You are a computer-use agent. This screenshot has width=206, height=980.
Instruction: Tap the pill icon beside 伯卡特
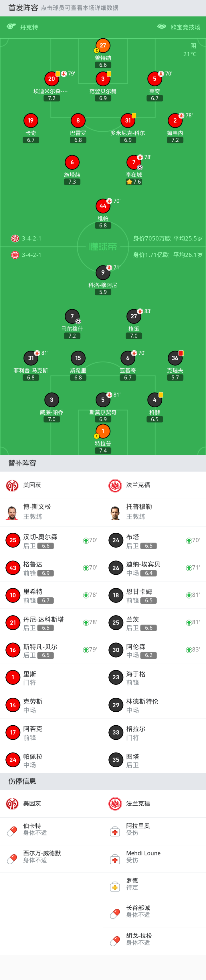point(12,829)
